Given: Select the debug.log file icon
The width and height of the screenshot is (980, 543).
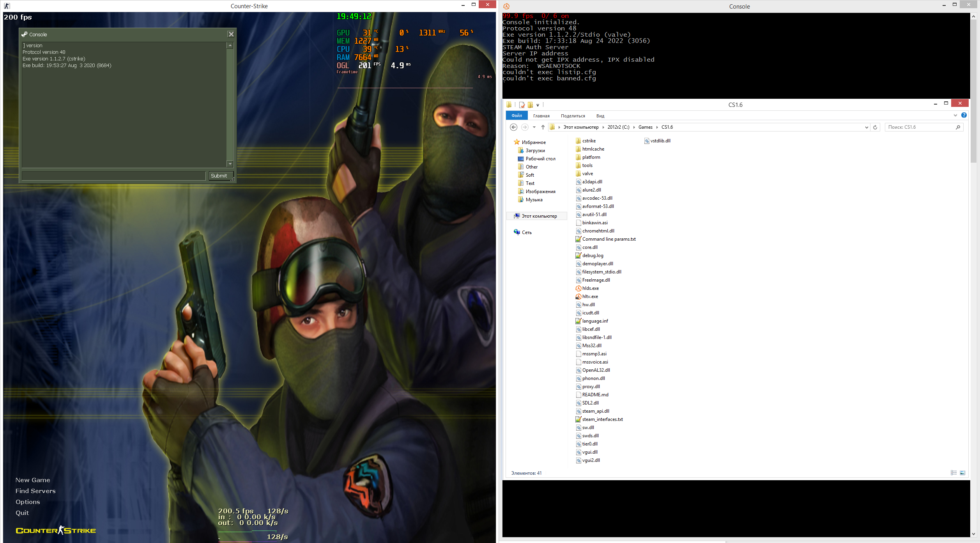Looking at the screenshot, I should coord(578,256).
